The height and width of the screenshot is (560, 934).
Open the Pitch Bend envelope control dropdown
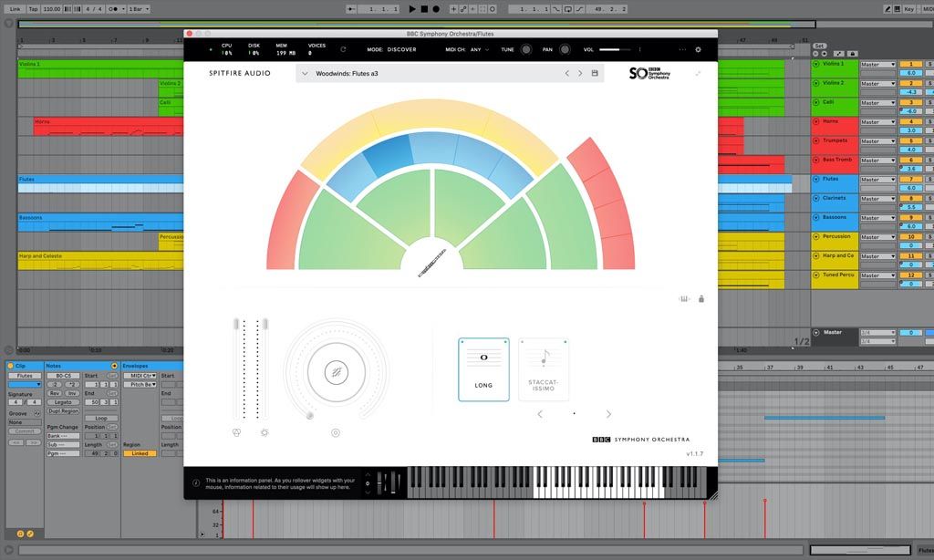coord(140,384)
